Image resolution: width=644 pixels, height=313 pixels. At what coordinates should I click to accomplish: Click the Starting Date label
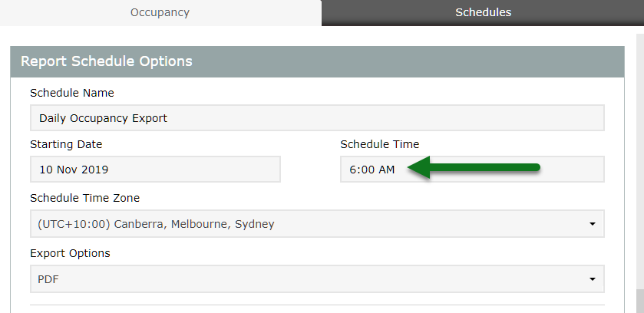66,143
